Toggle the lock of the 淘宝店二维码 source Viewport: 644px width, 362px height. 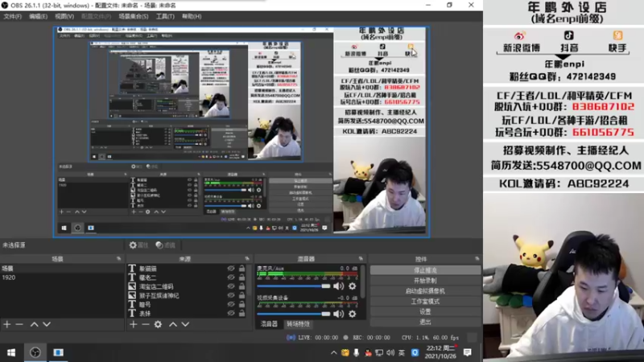(x=242, y=286)
